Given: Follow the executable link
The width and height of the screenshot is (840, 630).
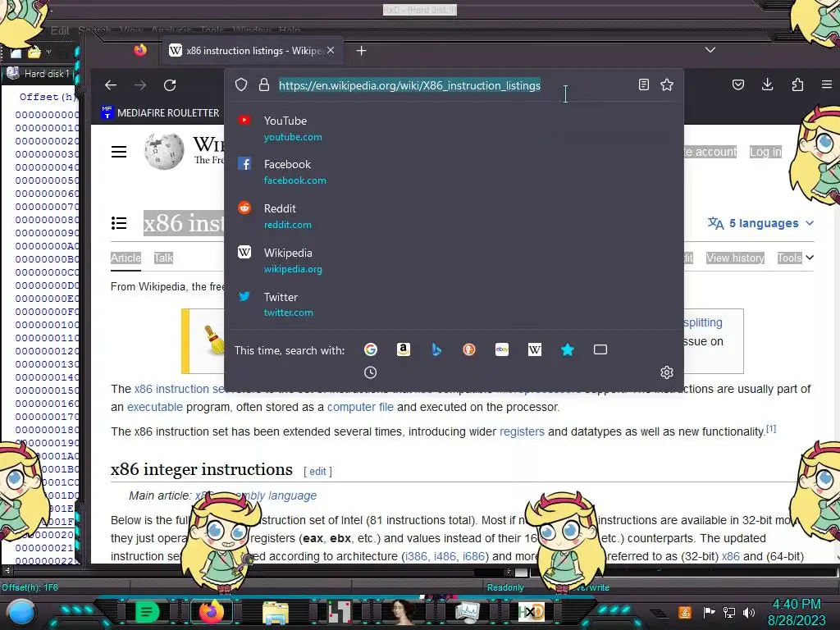Looking at the screenshot, I should click(x=155, y=407).
